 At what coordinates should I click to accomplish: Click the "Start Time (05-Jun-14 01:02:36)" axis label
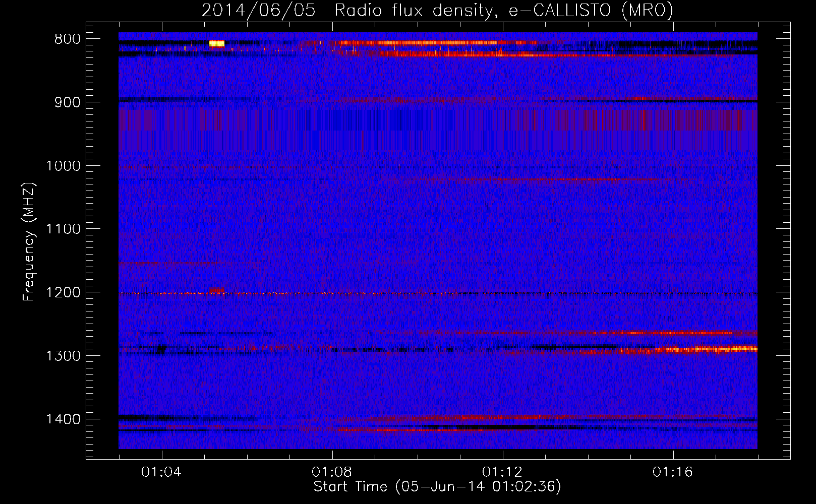[x=437, y=487]
